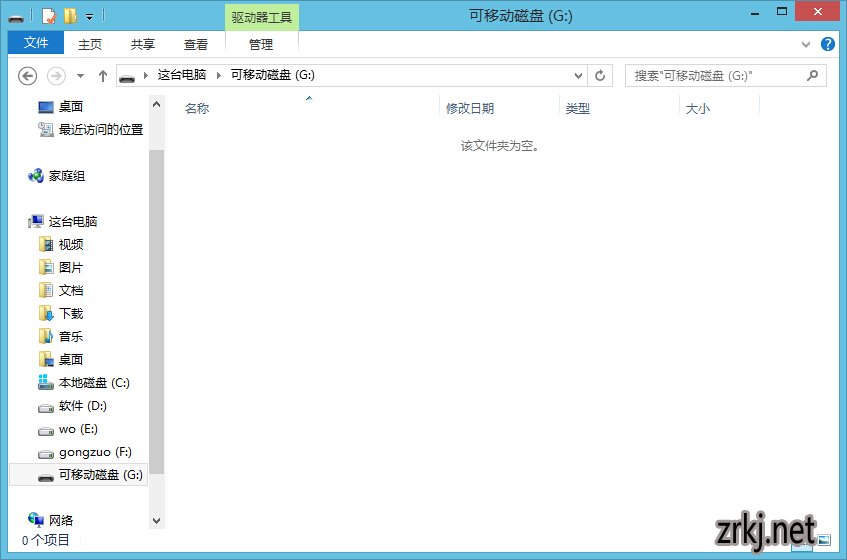Click the 网络 network icon
847x560 pixels.
[36, 520]
